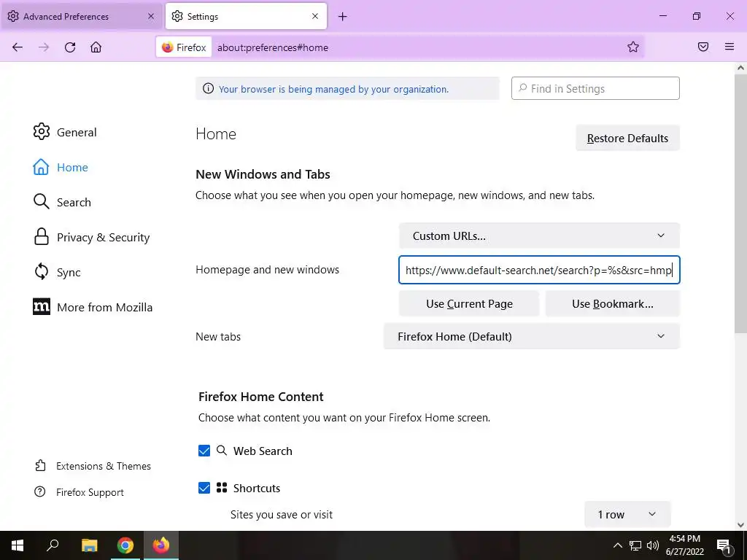Screen dimensions: 747x560
Task: Open the home page via toolbar icon
Action: 96,47
